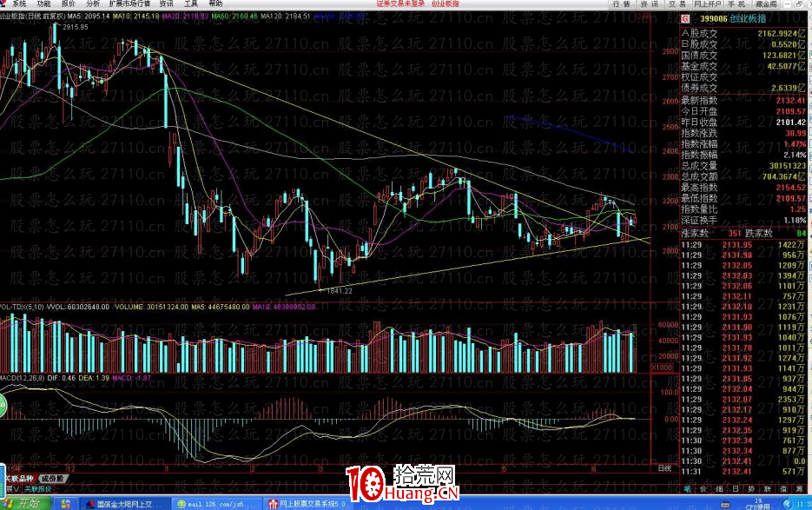This screenshot has height=510, width=812.
Task: Click the CPU使用 tray indicator
Action: (759, 504)
